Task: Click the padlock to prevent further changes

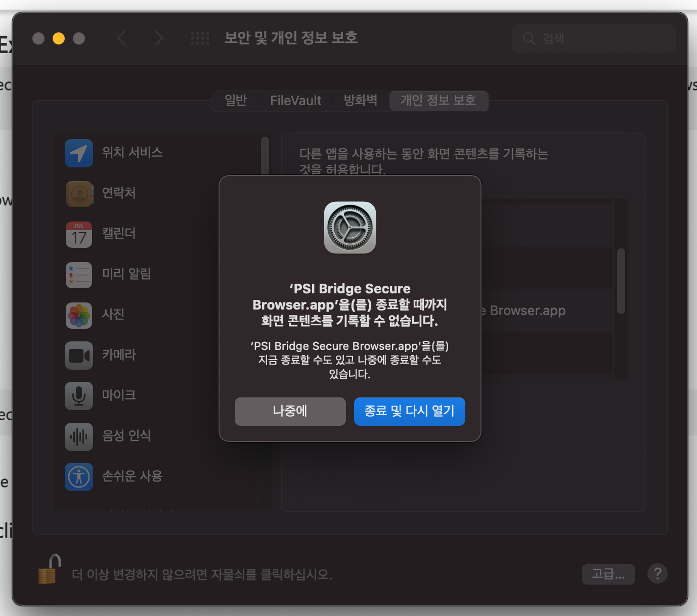Action: pyautogui.click(x=49, y=569)
